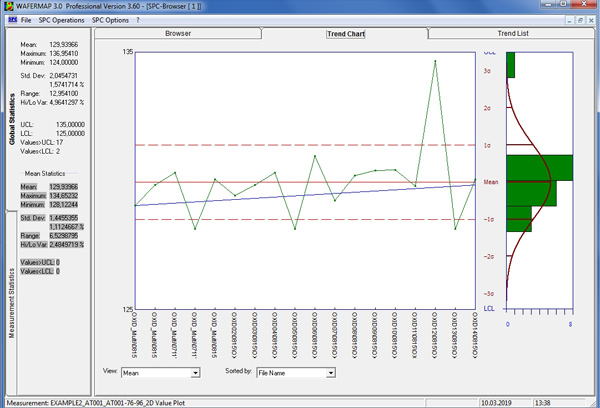Click the highlighted Maximum value 134,65232
Screen dimensions: 600x408
64,196
